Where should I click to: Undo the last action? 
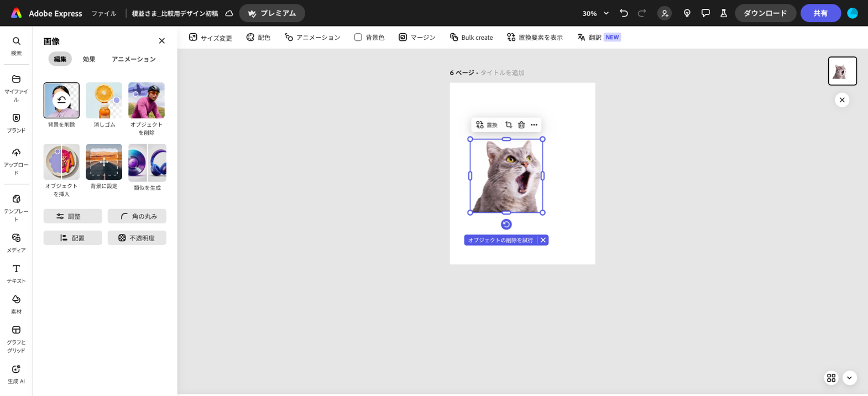click(624, 13)
